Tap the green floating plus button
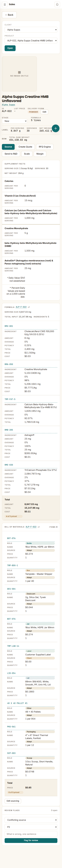62x868 pixels. tap(56, 128)
